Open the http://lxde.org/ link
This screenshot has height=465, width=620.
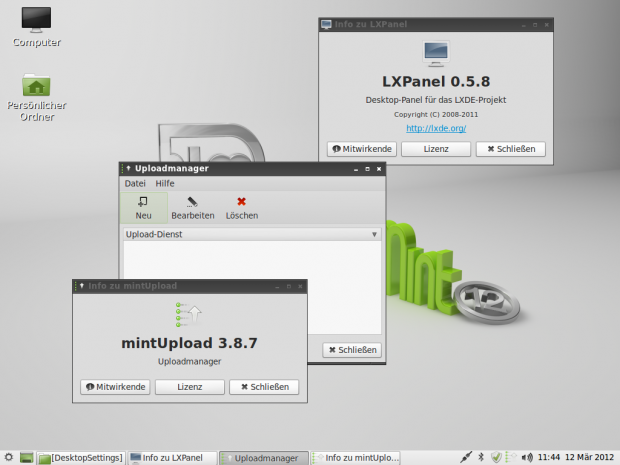[x=436, y=128]
